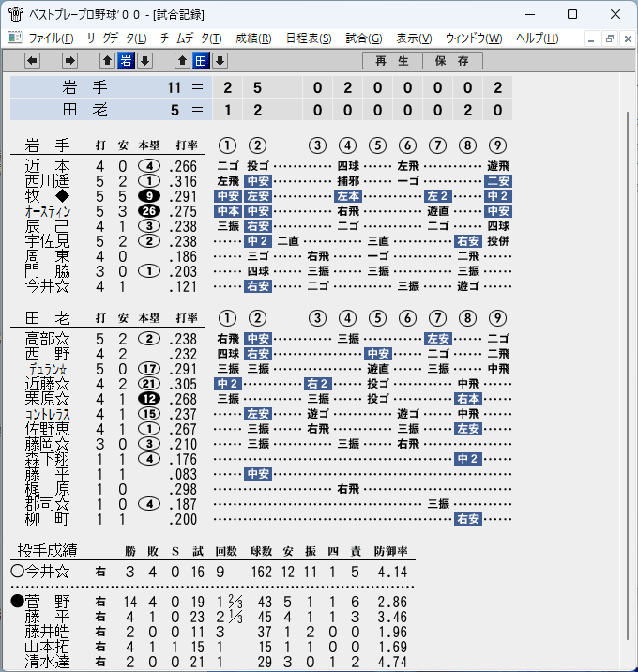638x672 pixels.
Task: Select the 岩手 score row
Action: [262, 87]
